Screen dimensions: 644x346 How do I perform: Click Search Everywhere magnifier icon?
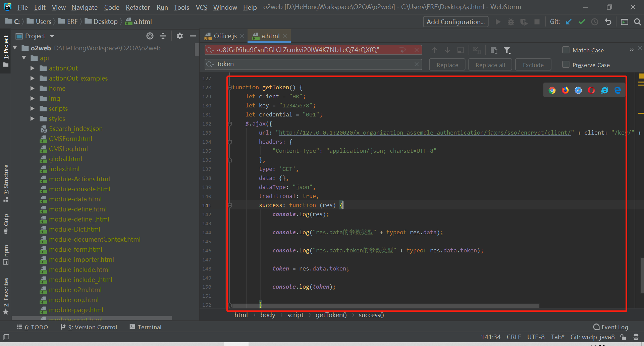(638, 22)
